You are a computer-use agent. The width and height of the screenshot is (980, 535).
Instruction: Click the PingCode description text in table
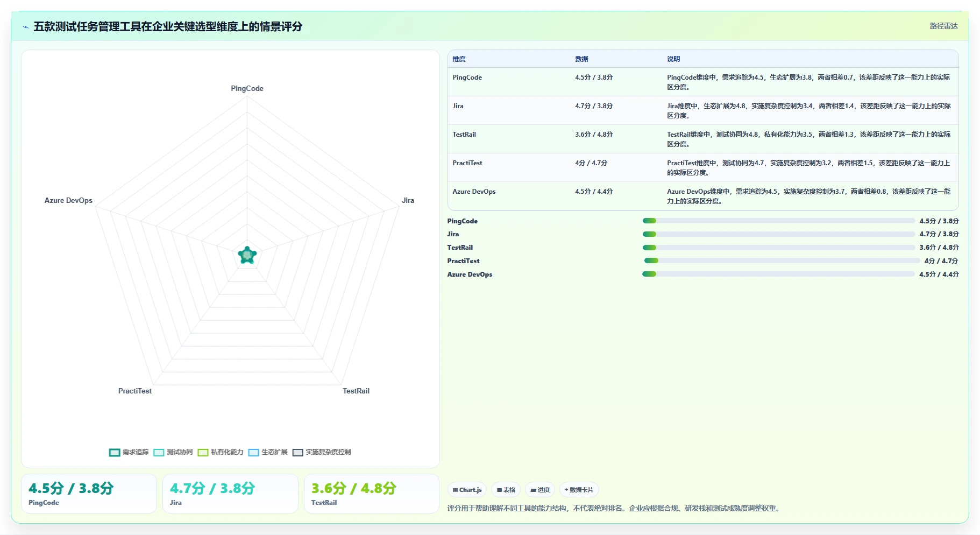809,82
